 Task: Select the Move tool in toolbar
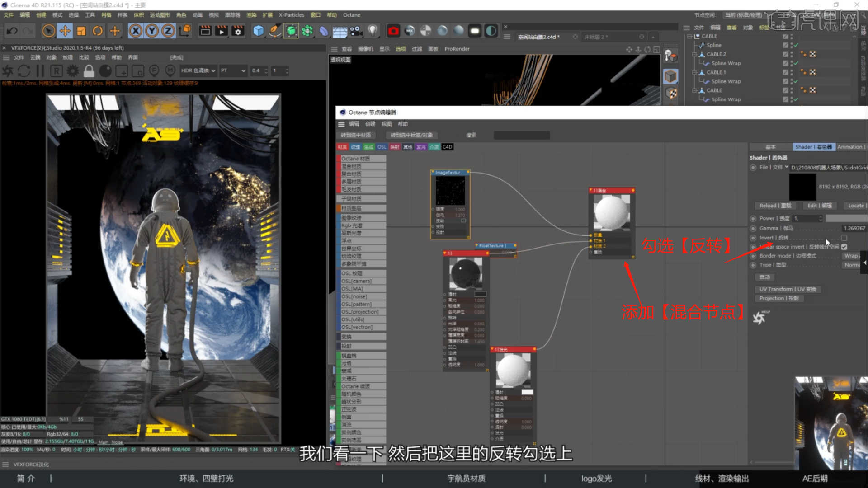(x=65, y=31)
